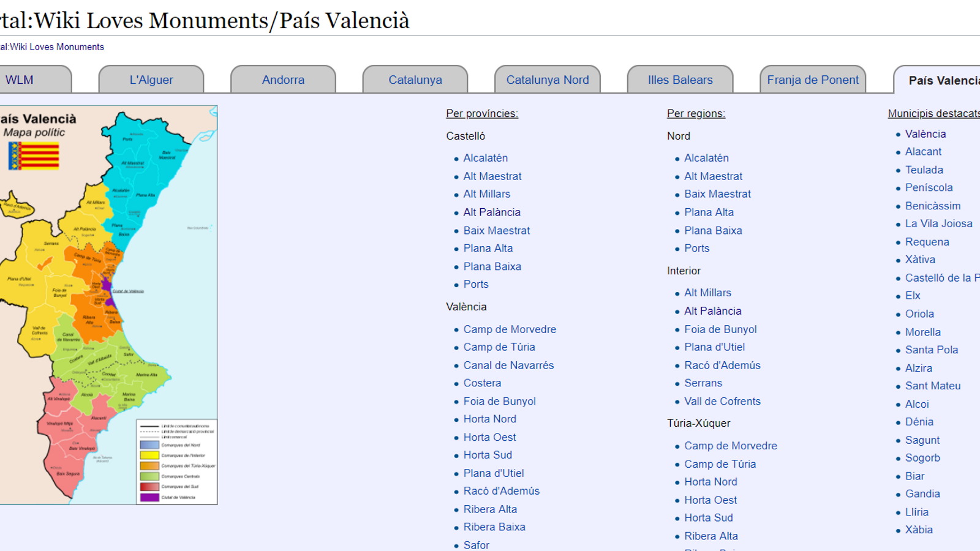This screenshot has width=980, height=551.
Task: Switch to the Andorra tab
Action: [283, 80]
